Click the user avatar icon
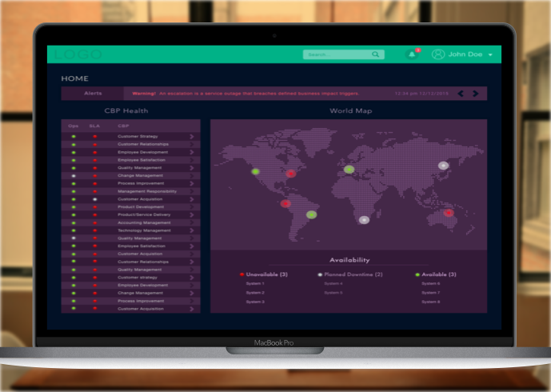This screenshot has width=551, height=392. 438,54
